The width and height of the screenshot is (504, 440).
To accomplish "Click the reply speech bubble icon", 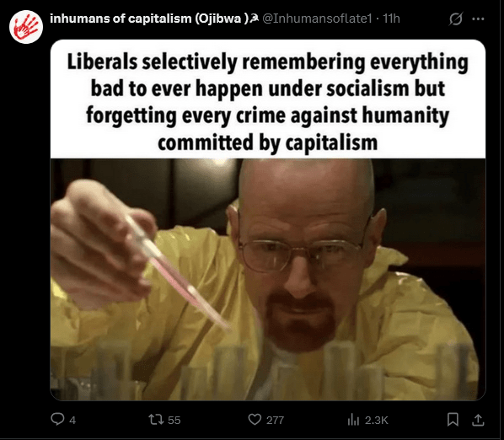I will click(x=57, y=419).
